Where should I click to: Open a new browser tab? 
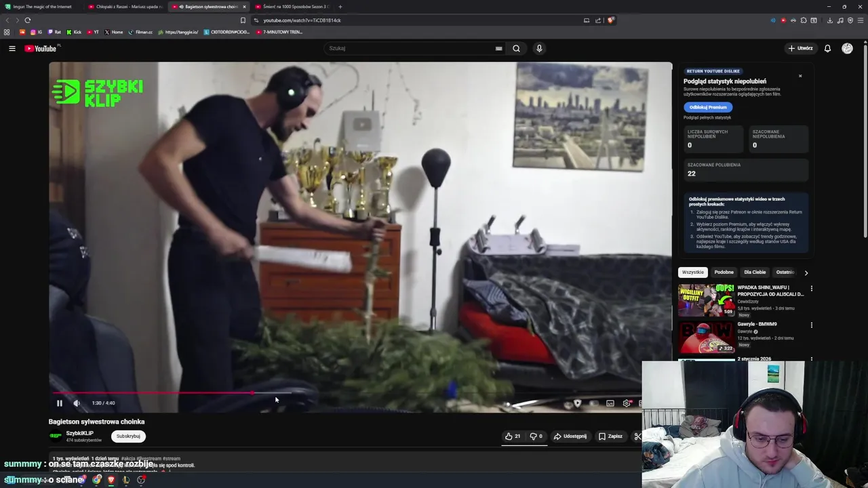pyautogui.click(x=340, y=7)
